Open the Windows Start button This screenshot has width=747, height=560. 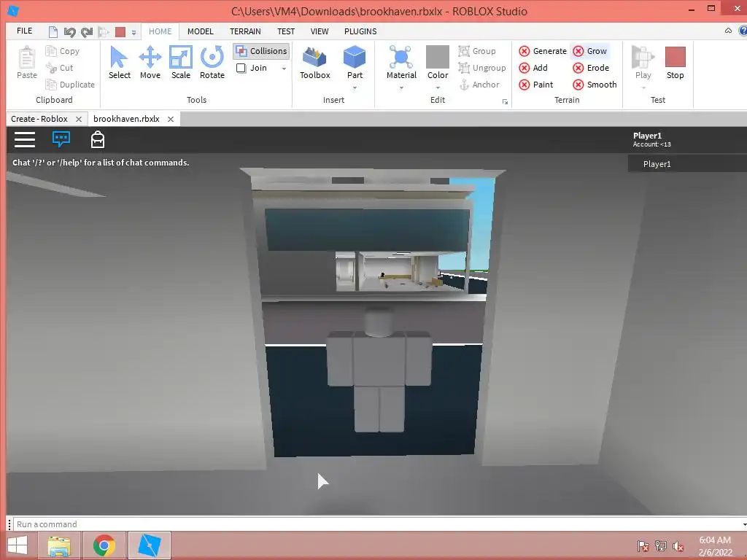18,545
